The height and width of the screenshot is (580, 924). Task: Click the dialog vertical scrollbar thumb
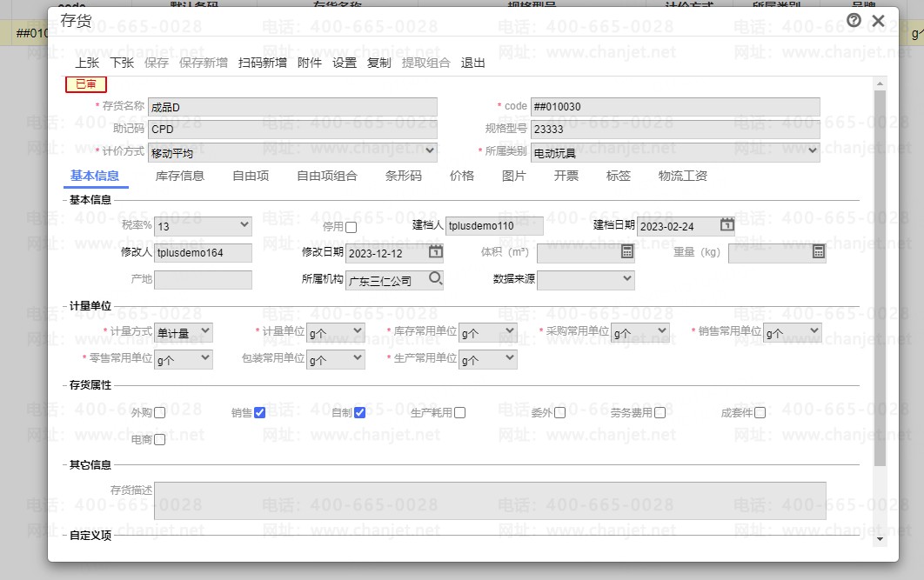880,278
